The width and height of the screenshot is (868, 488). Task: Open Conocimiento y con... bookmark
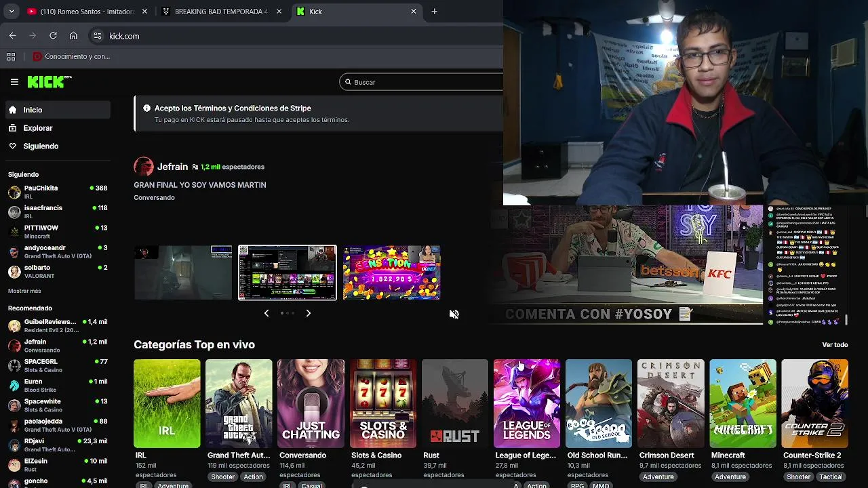(71, 57)
